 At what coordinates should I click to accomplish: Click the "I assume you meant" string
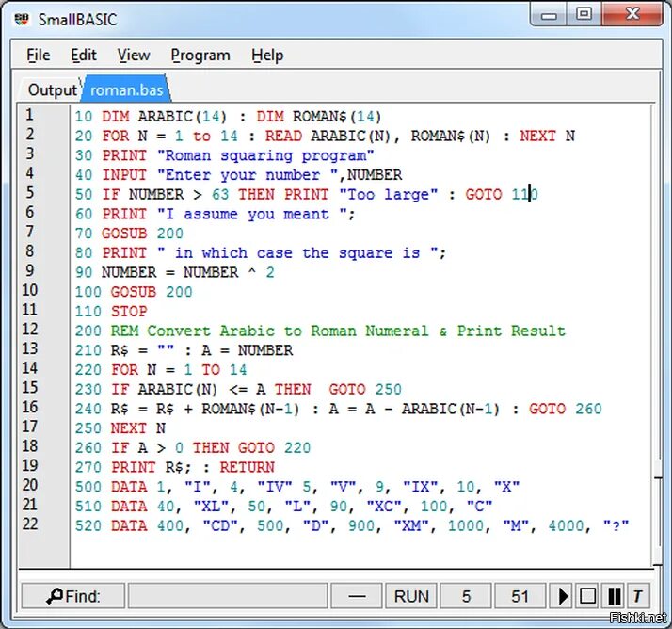coord(251,214)
